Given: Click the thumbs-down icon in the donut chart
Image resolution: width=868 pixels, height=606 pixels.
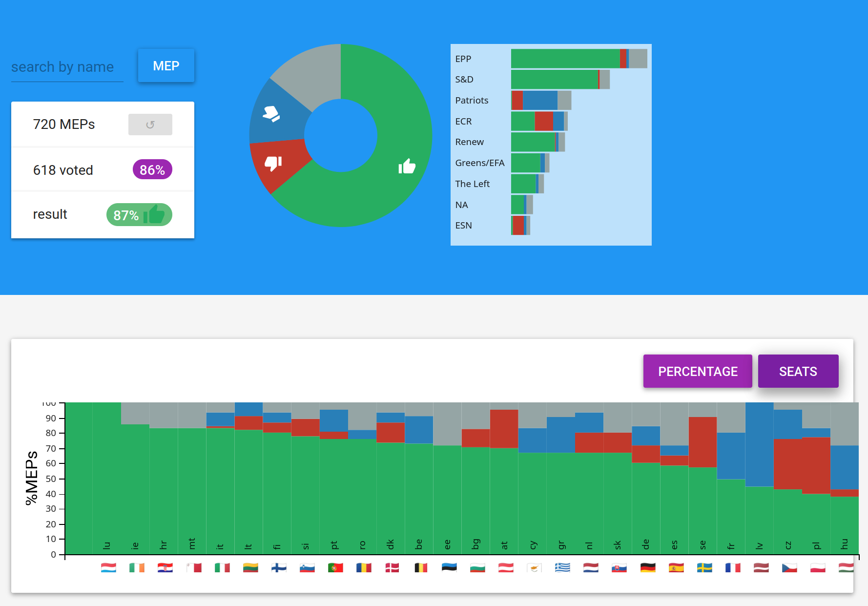Looking at the screenshot, I should coord(273,163).
